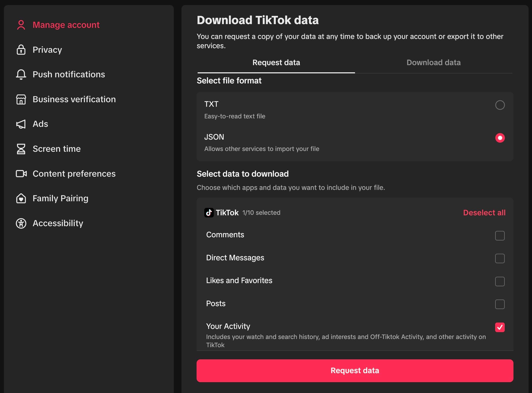The image size is (532, 393).
Task: Click the 'Direct Messages' data row label
Action: pos(235,258)
